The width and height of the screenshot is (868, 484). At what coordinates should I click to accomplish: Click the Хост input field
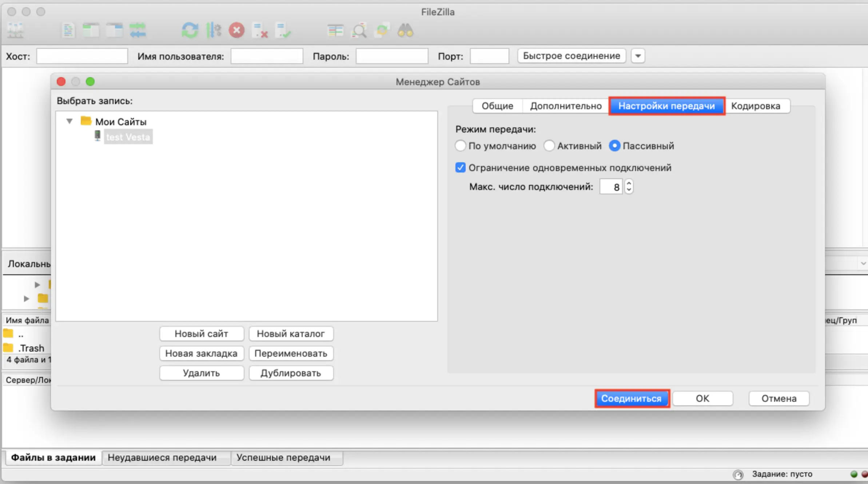click(82, 56)
